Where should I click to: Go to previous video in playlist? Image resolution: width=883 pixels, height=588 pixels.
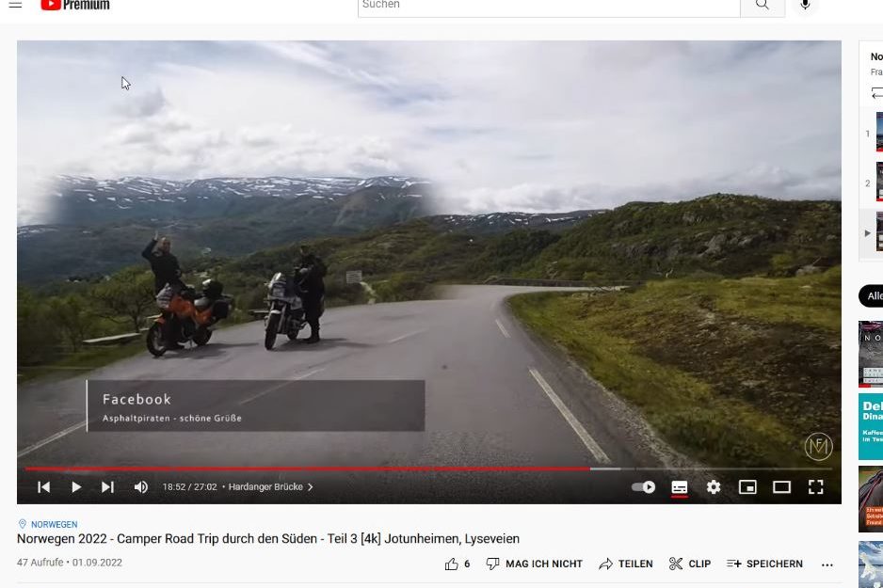[44, 487]
